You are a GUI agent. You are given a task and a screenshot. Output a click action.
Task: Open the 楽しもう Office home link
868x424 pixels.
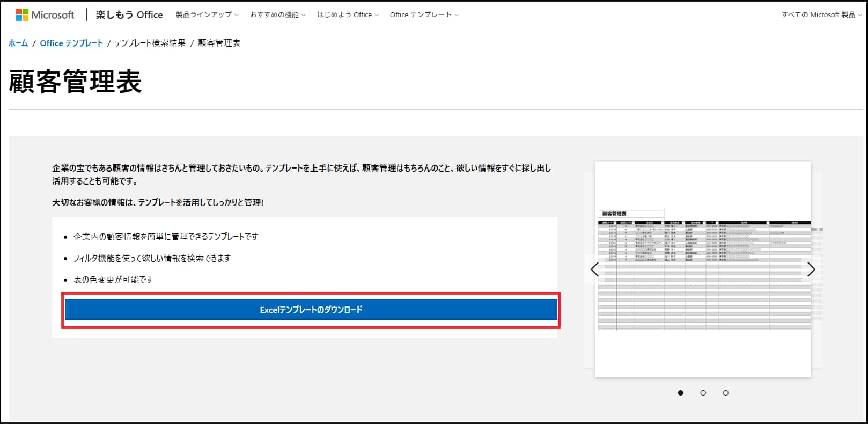(129, 15)
